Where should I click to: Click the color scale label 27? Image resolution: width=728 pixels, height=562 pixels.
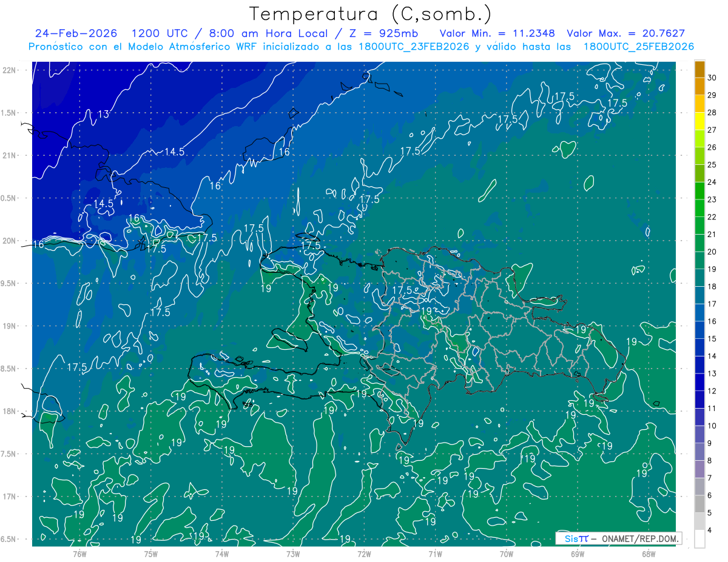712,130
